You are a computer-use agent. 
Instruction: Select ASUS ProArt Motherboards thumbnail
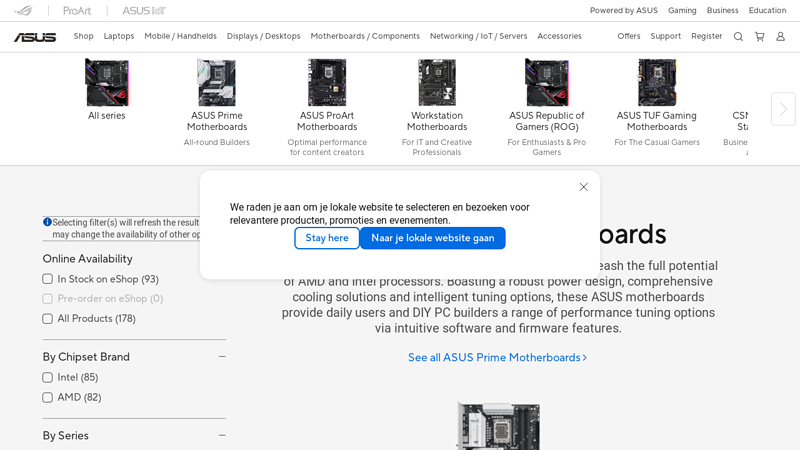pyautogui.click(x=327, y=83)
